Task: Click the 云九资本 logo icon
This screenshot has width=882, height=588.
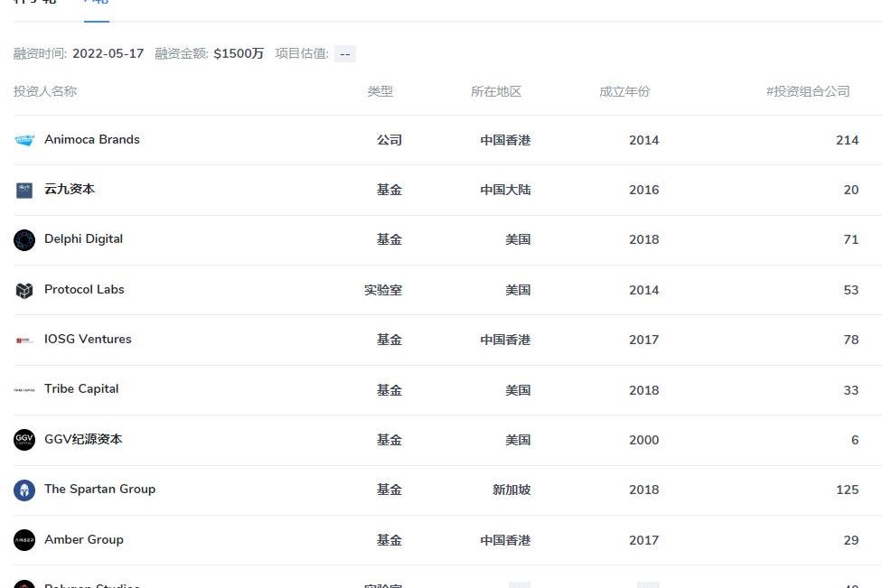Action: coord(24,190)
